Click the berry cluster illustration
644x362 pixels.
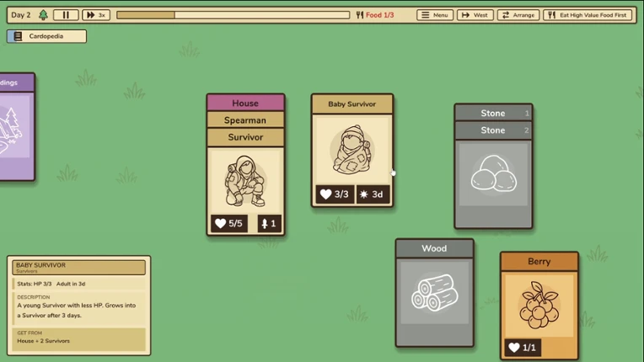[x=539, y=305]
